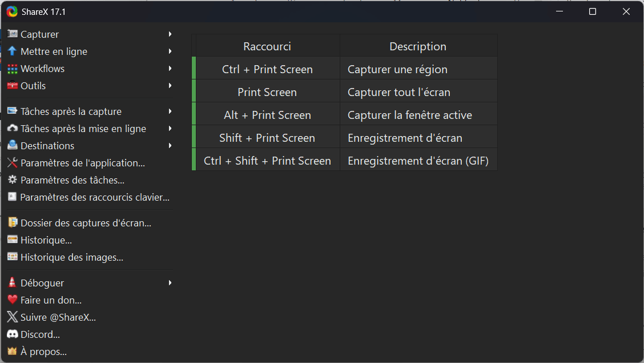Expand the Déboguer submenu arrow

(x=170, y=283)
